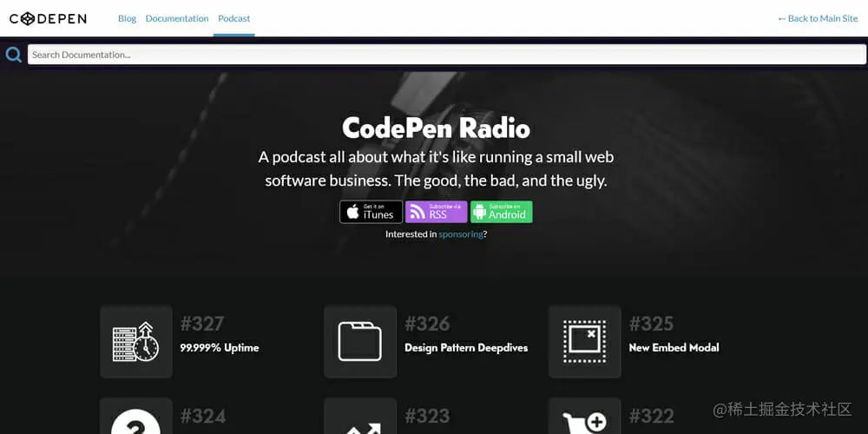Click episode number #327

(x=202, y=323)
